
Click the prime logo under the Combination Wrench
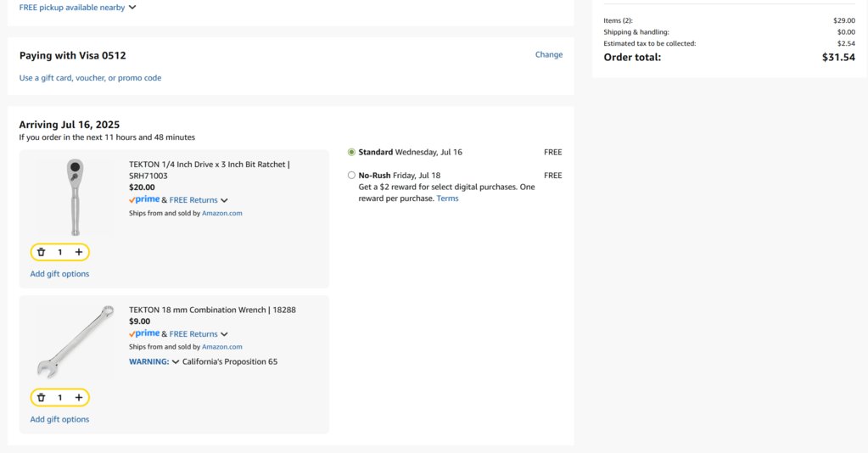[144, 333]
